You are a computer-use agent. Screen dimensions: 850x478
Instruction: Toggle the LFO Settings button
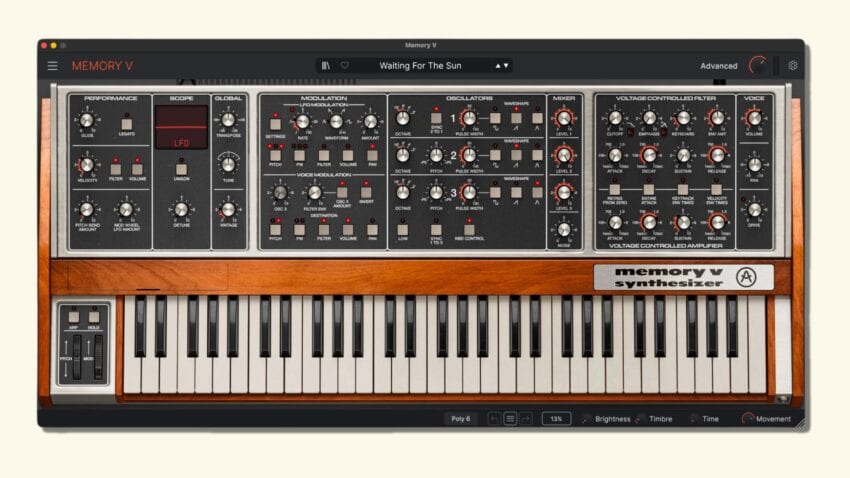(x=275, y=124)
